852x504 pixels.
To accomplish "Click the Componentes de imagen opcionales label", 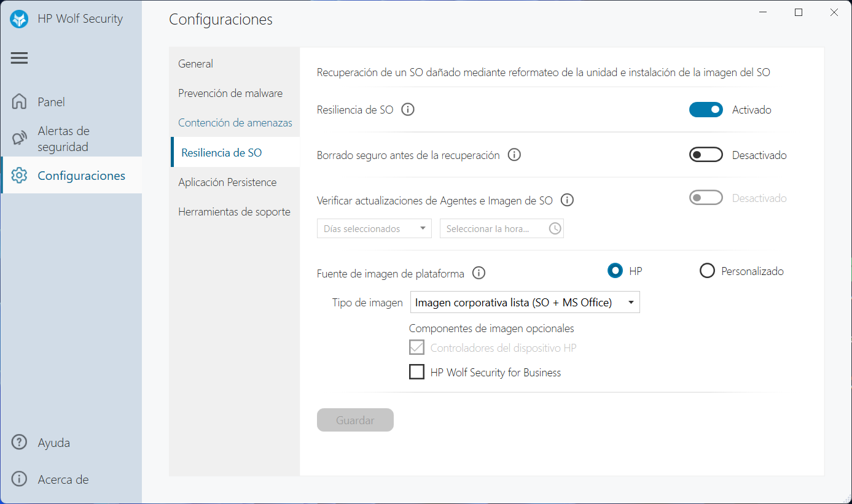I will (491, 328).
